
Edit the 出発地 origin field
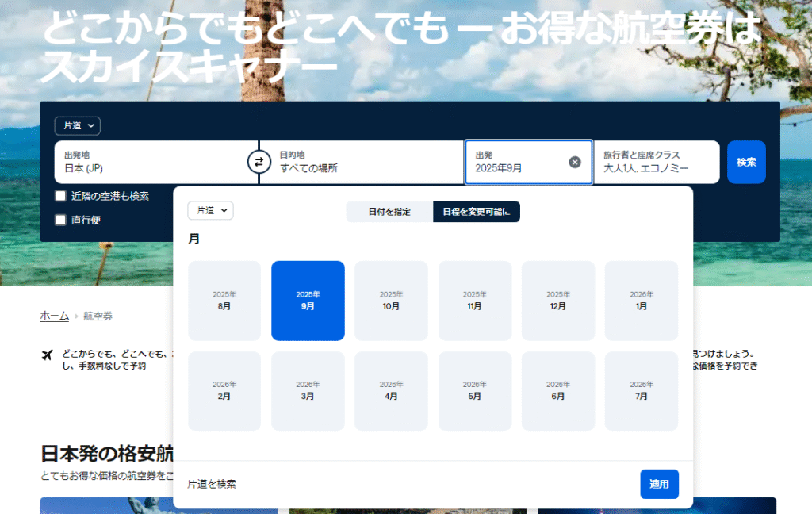tap(156, 162)
